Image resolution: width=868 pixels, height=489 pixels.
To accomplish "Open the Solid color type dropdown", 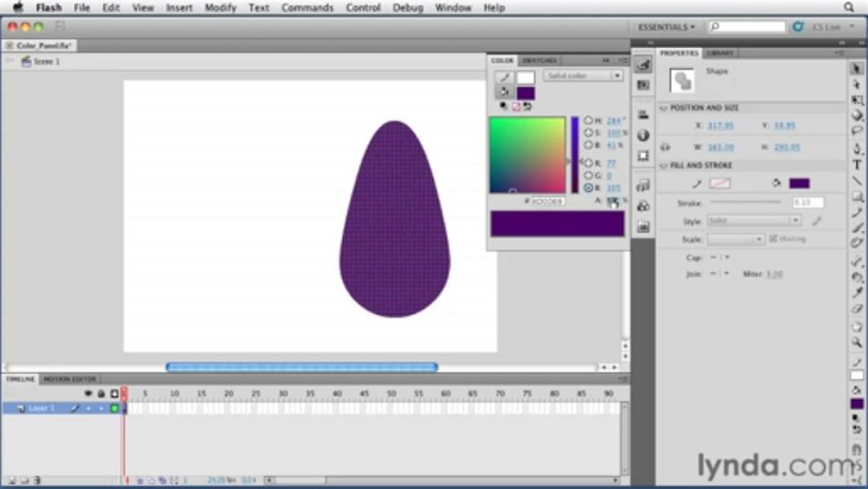I will [583, 75].
